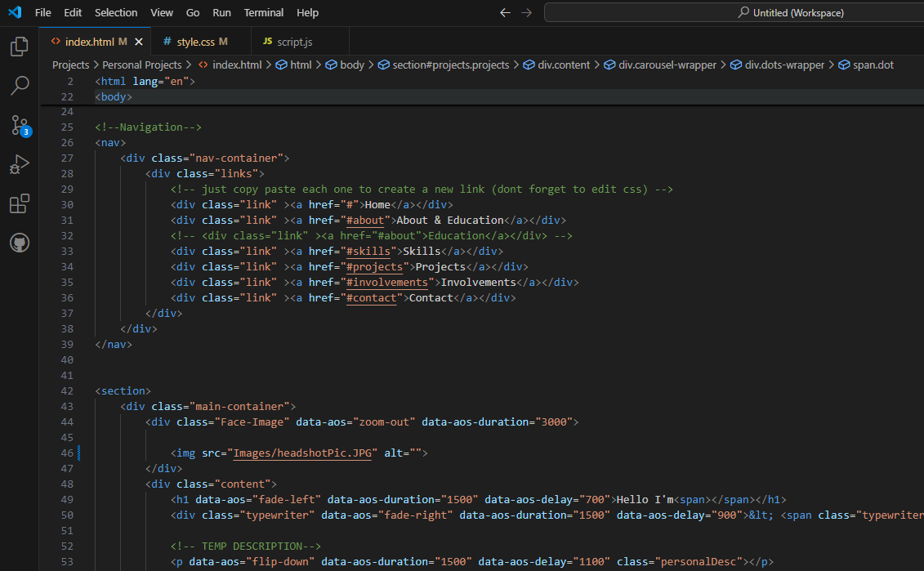Click the #skills href link
This screenshot has width=924, height=571.
(x=368, y=252)
